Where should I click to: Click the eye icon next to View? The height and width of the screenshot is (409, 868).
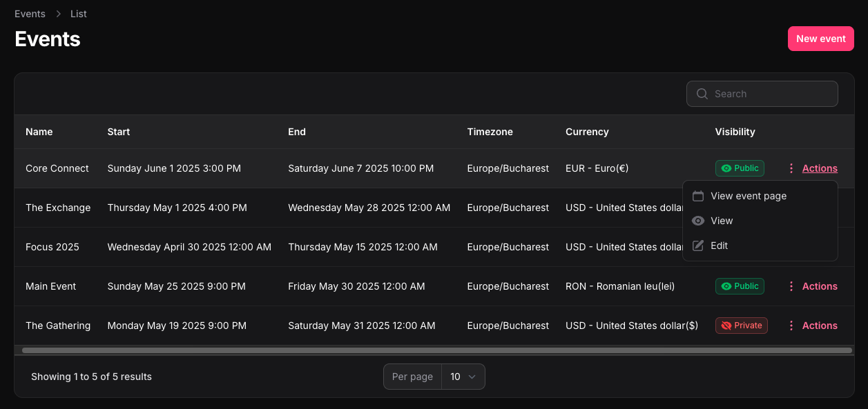(x=698, y=221)
